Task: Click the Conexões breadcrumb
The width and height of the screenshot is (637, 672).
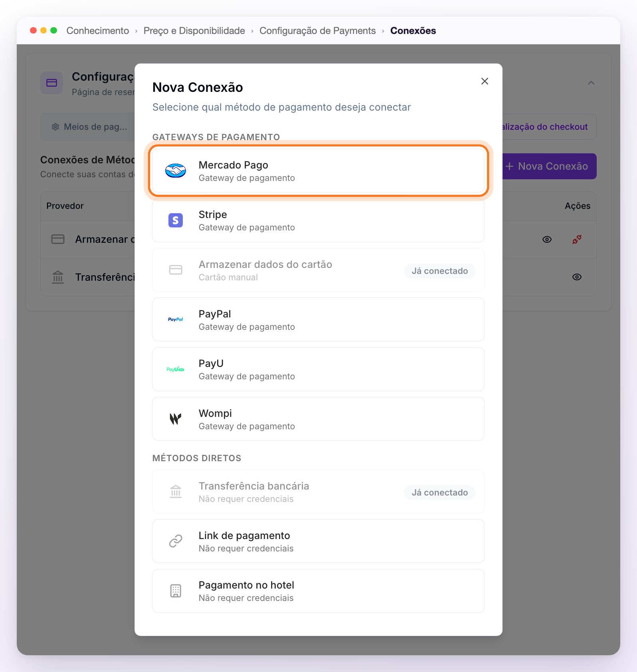Action: point(413,31)
